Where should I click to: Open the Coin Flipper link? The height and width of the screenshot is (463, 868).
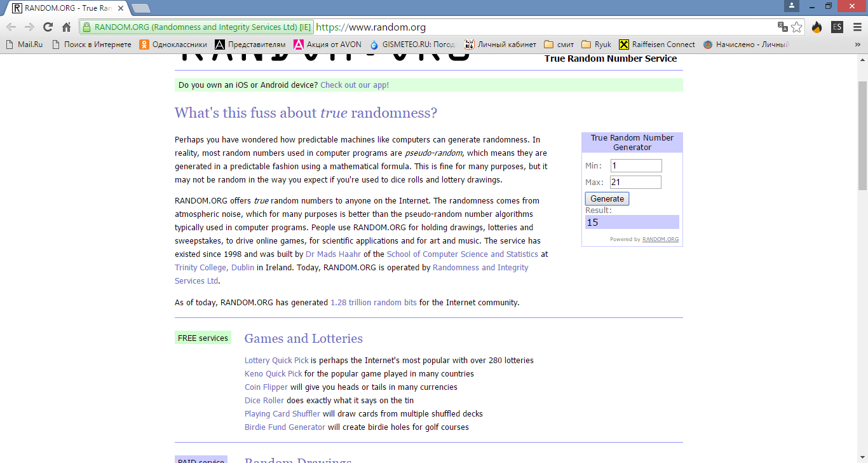pyautogui.click(x=266, y=387)
